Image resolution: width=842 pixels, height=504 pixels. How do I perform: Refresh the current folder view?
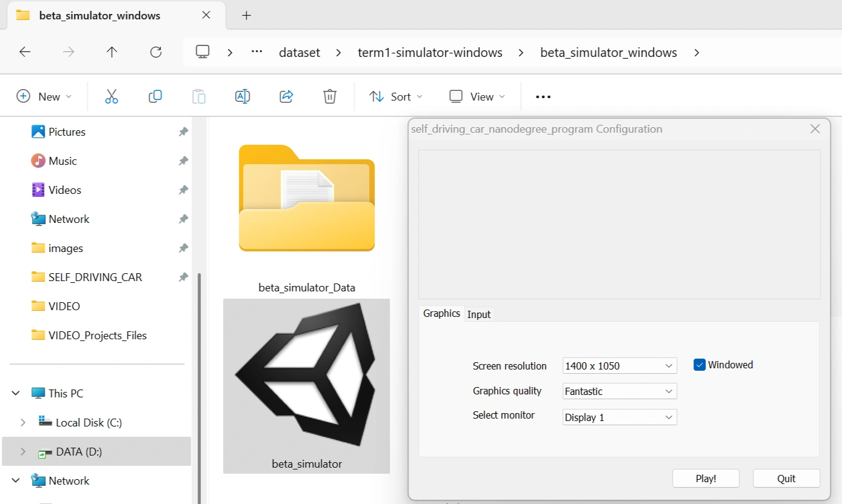pyautogui.click(x=156, y=52)
